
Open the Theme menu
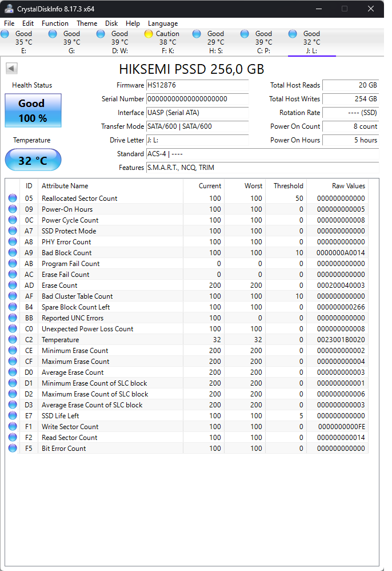point(87,23)
